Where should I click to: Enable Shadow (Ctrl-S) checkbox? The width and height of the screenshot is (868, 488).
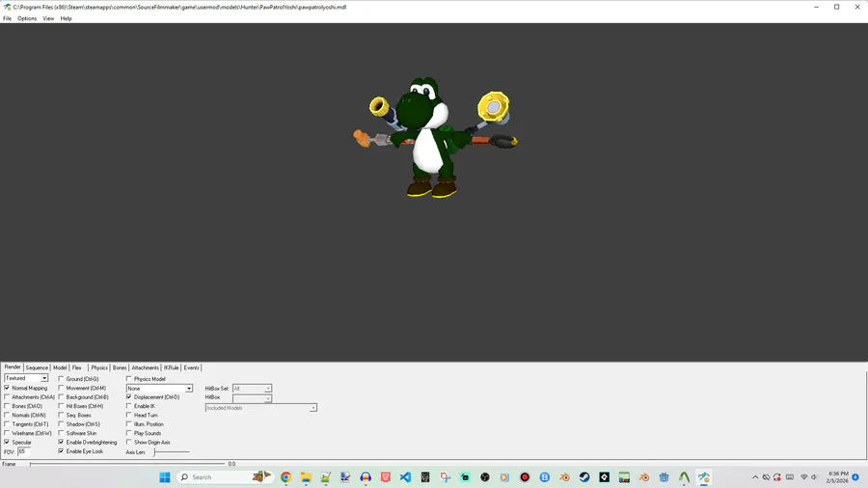61,424
